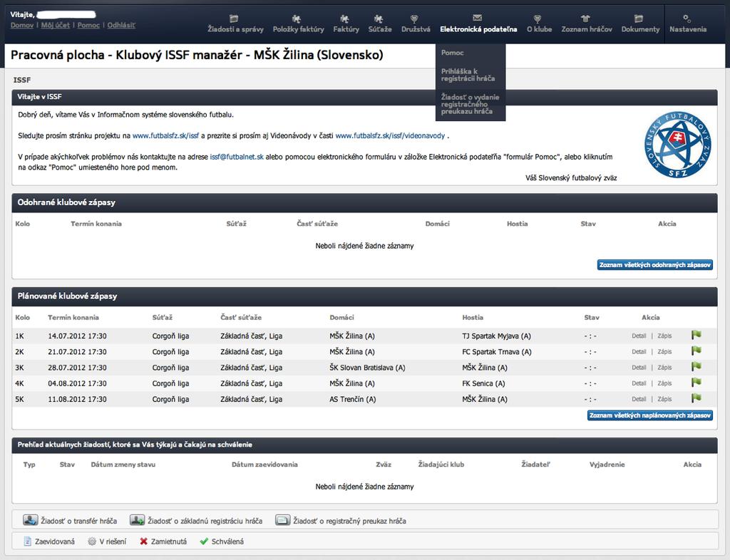This screenshot has height=560, width=730.
Task: Click the ŠK Slovan Bratislava (A) cell
Action: coord(367,368)
